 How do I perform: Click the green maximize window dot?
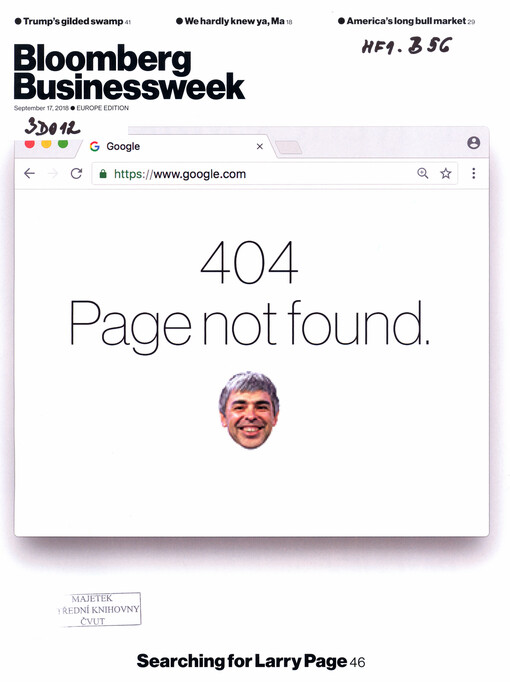point(63,144)
